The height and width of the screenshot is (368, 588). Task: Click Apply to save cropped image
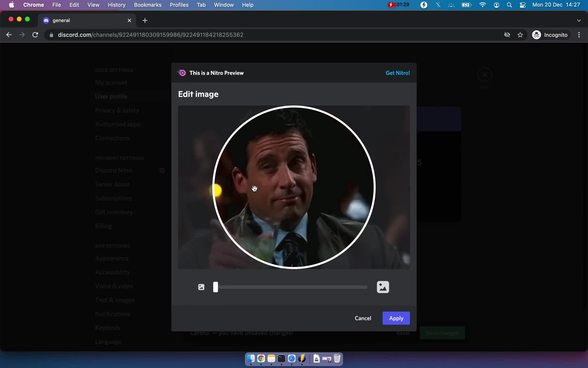tap(396, 317)
